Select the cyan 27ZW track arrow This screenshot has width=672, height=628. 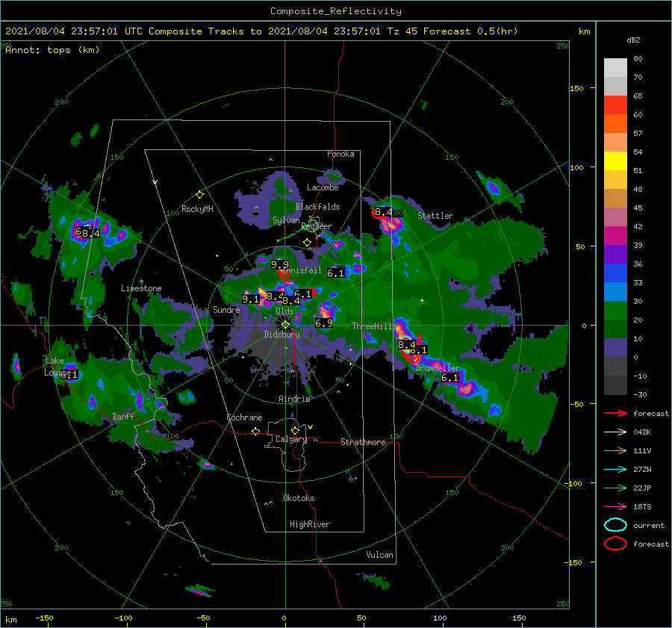click(615, 470)
